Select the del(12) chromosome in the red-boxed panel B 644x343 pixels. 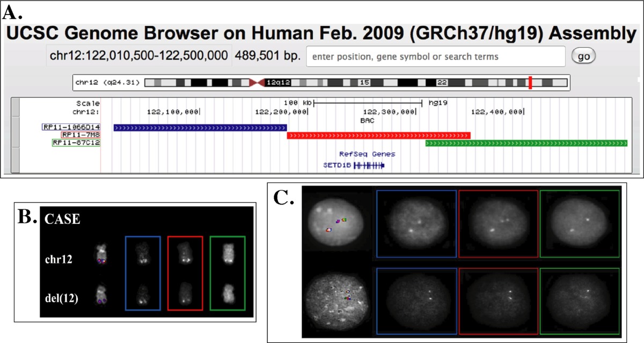pos(185,293)
